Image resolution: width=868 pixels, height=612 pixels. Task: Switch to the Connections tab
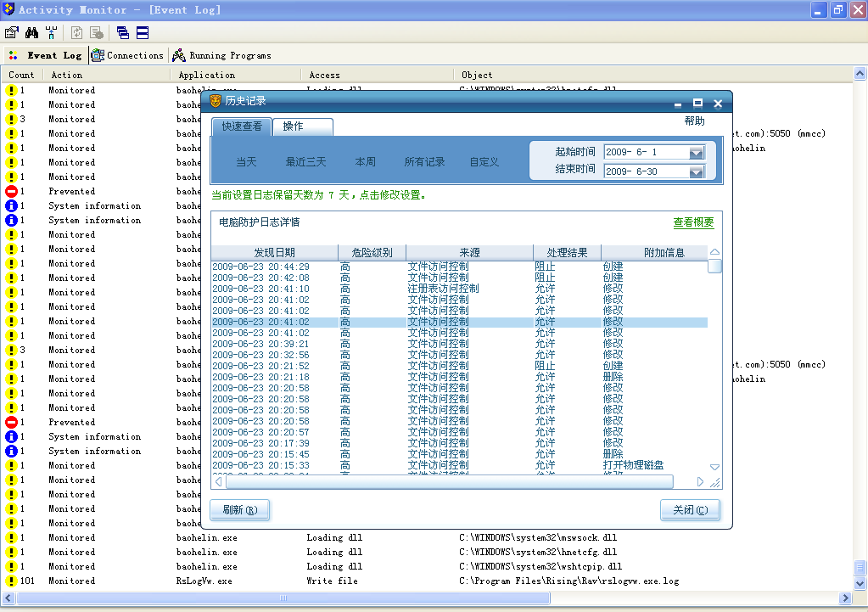pyautogui.click(x=127, y=55)
